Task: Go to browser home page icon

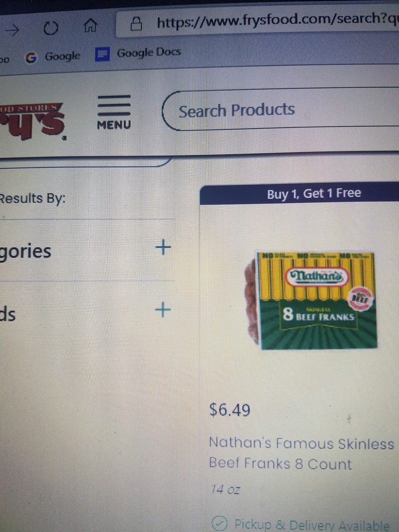Action: [90, 26]
